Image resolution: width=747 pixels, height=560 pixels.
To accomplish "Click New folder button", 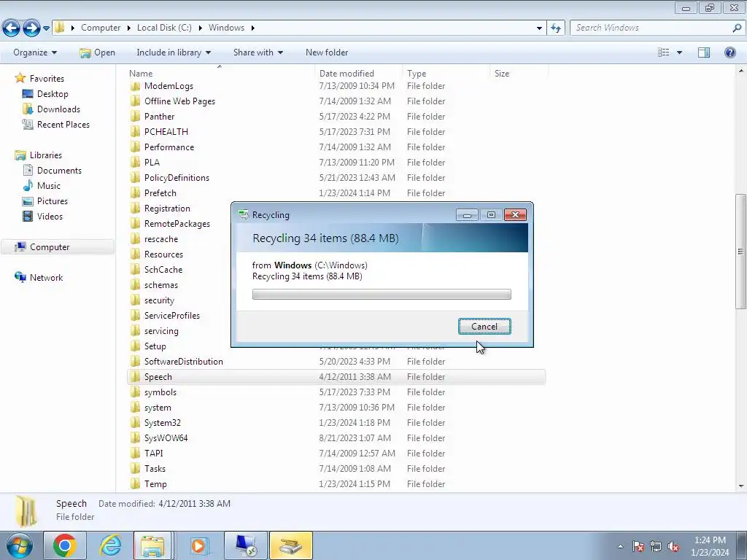I will [327, 52].
